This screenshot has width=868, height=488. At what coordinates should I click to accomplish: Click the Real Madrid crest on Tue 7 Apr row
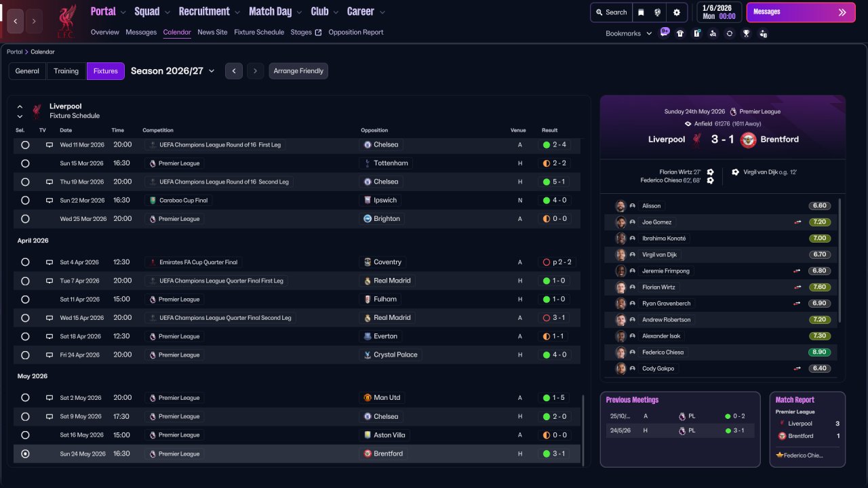368,281
